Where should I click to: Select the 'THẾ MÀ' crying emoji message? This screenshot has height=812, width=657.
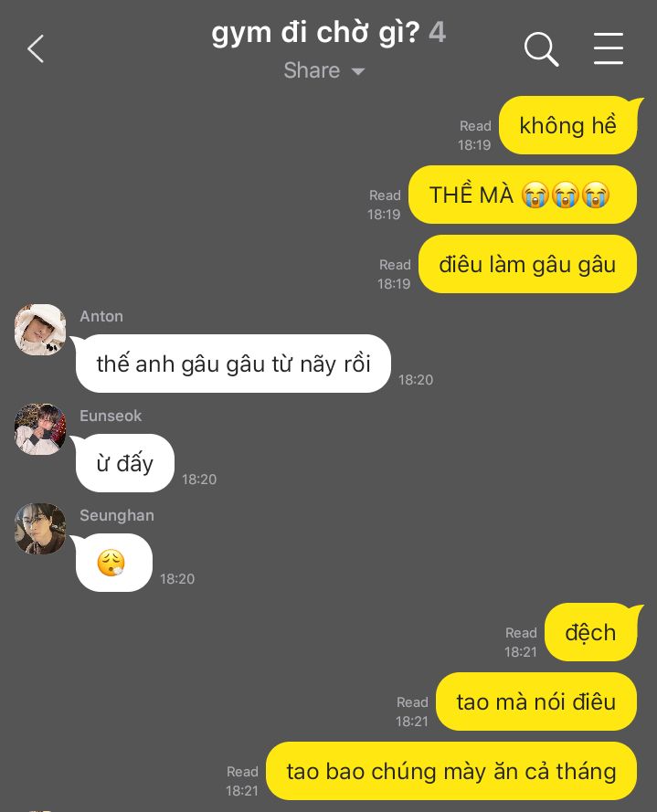[523, 195]
